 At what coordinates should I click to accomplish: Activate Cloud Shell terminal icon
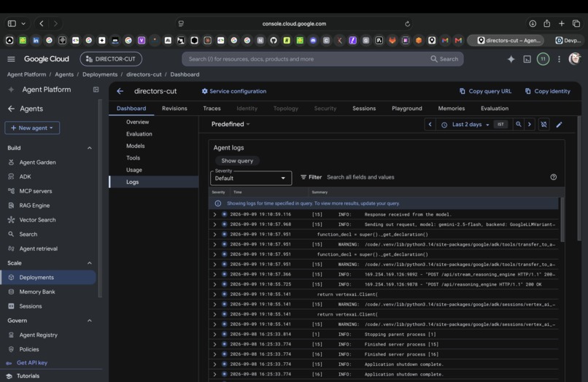click(527, 59)
